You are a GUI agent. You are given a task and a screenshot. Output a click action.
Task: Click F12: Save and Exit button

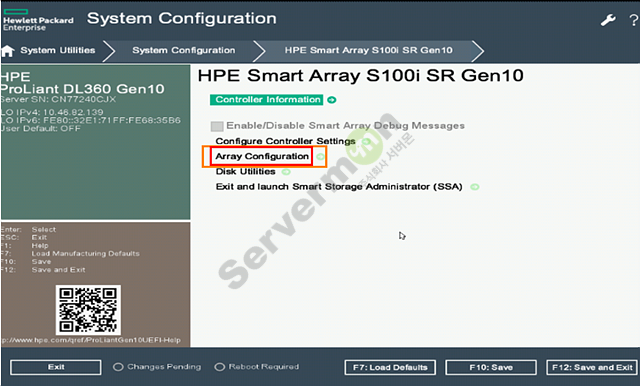(592, 367)
